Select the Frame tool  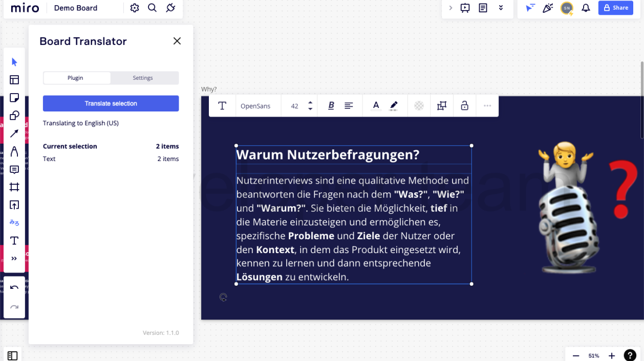point(14,187)
